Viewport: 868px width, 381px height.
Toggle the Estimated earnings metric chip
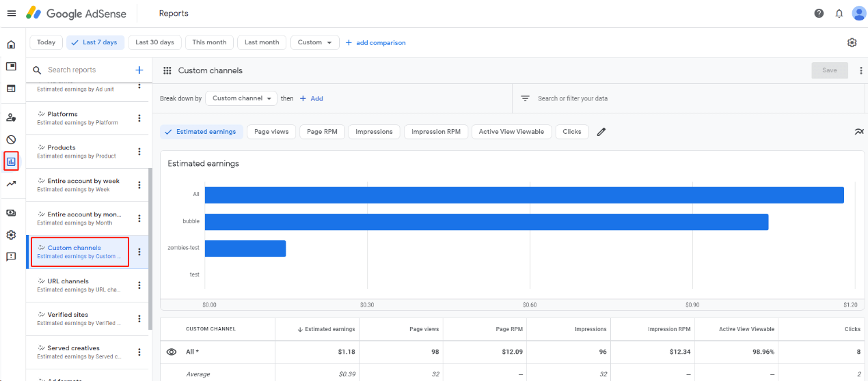click(x=202, y=132)
